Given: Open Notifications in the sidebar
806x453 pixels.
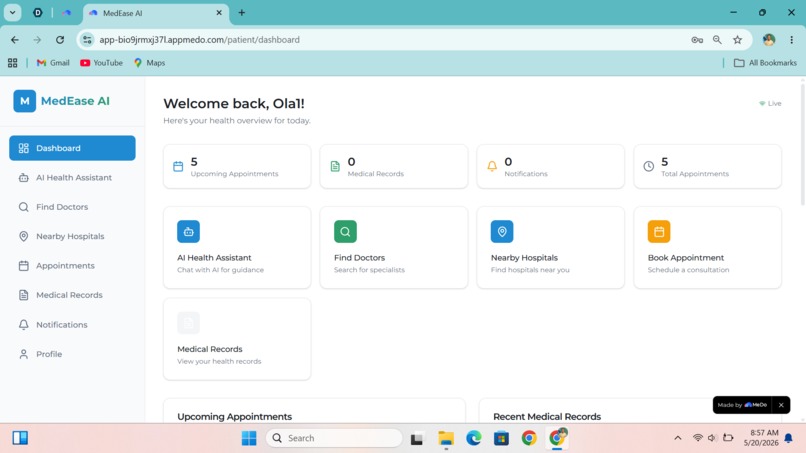Looking at the screenshot, I should coord(72,324).
